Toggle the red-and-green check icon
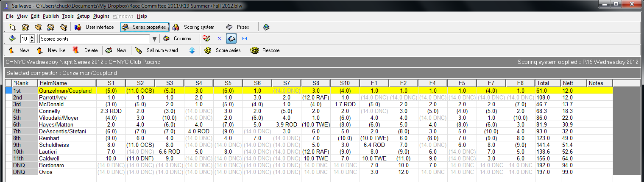The image size is (644, 182). (206, 39)
